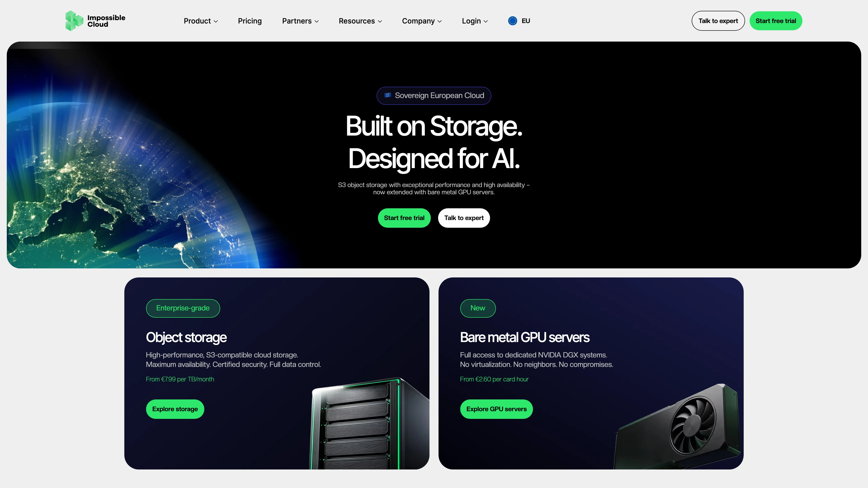Viewport: 868px width, 488px height.
Task: Expand the Product dropdown menu
Action: pyautogui.click(x=201, y=21)
